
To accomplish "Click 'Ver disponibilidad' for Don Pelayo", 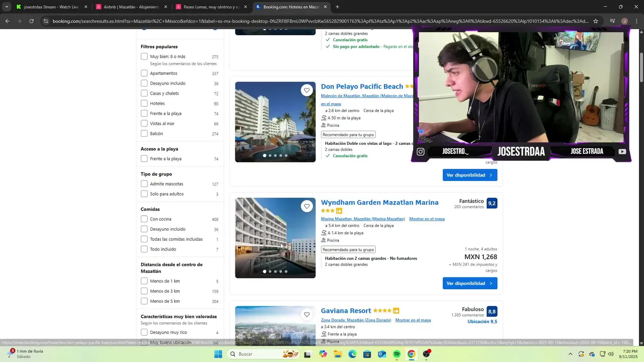I will point(470,175).
